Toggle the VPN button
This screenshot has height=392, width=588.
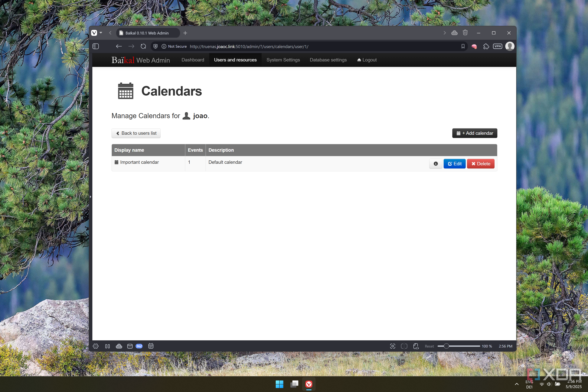(x=498, y=47)
